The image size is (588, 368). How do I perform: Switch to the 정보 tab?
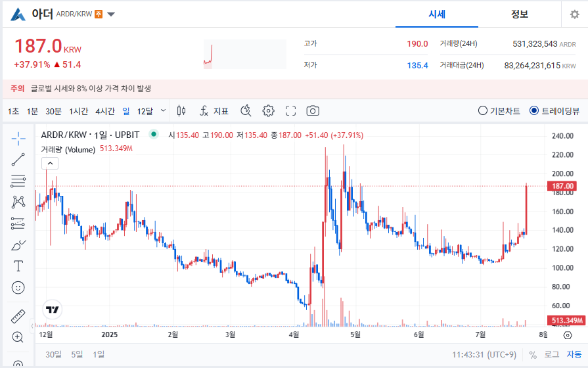pyautogui.click(x=520, y=14)
